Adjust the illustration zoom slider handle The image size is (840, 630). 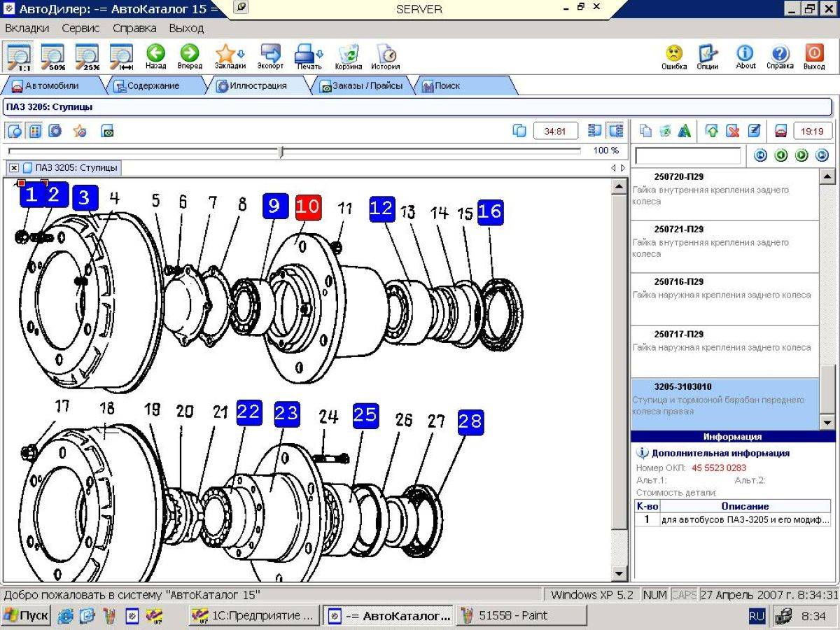tap(281, 150)
